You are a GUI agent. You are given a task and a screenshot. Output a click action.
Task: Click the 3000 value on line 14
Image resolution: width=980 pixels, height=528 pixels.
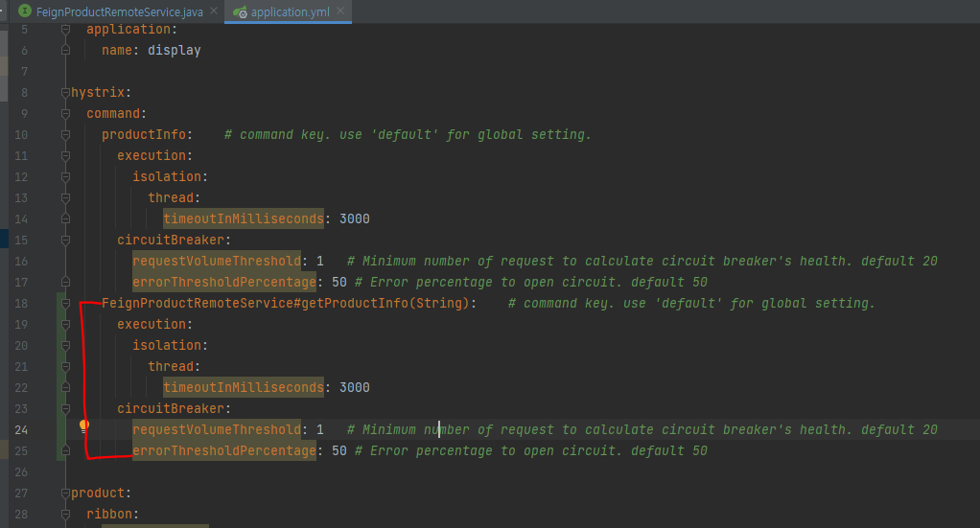tap(355, 219)
